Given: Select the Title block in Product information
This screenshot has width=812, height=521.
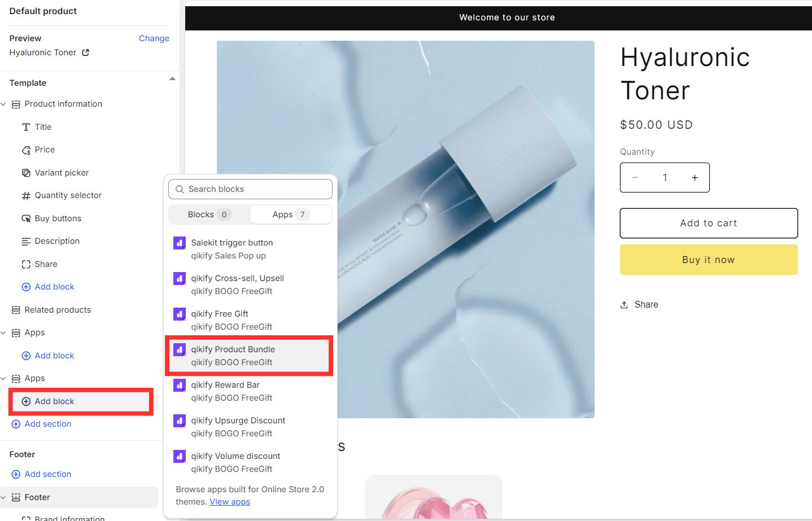Looking at the screenshot, I should tap(43, 127).
